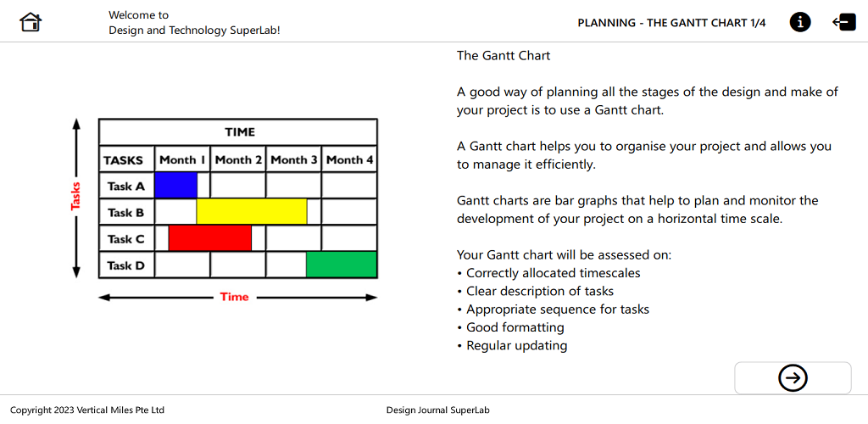Click the blue Task A bar
This screenshot has width=868, height=424.
pyautogui.click(x=175, y=185)
